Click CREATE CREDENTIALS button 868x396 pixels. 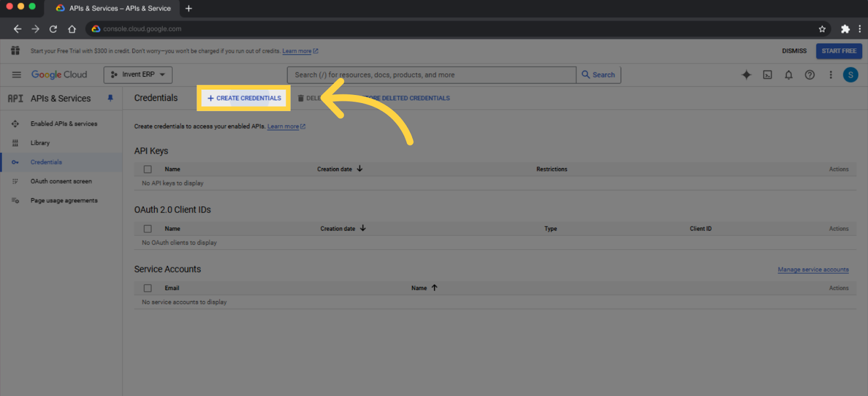pos(244,98)
